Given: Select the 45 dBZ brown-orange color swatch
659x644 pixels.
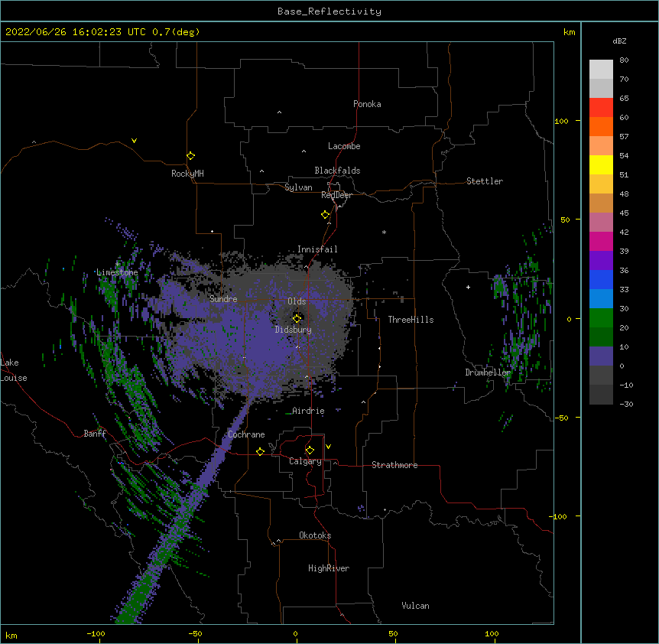Looking at the screenshot, I should pyautogui.click(x=601, y=203).
